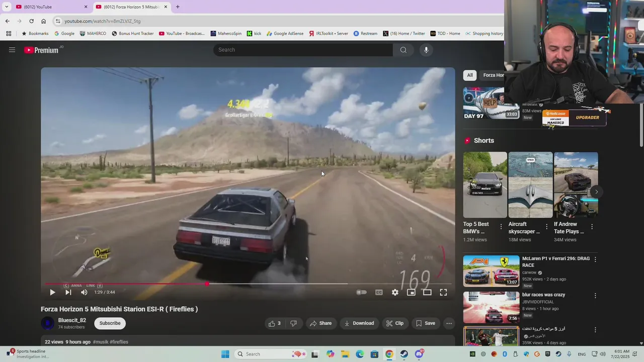Open options for If Andrew Tate Plays short
Viewport: 644px width, 362px height.
point(592,227)
